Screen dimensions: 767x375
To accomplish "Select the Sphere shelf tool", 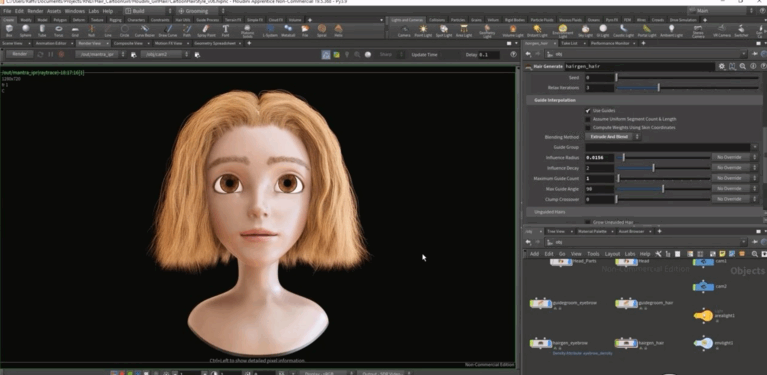I will (25, 30).
